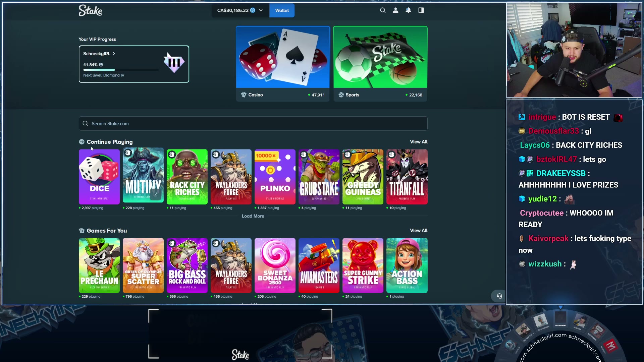Open the Dice game thumbnail

click(99, 177)
